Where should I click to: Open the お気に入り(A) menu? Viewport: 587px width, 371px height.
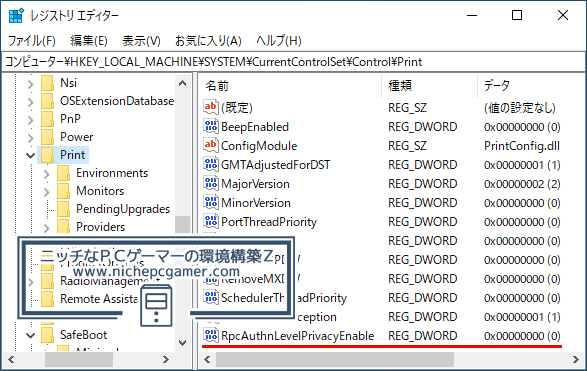pyautogui.click(x=208, y=40)
